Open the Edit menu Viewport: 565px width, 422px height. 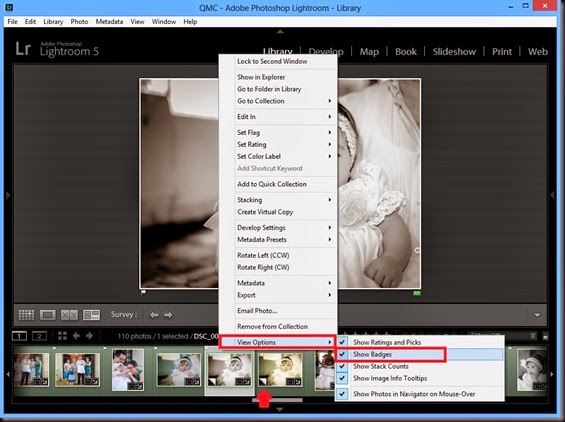coord(30,22)
